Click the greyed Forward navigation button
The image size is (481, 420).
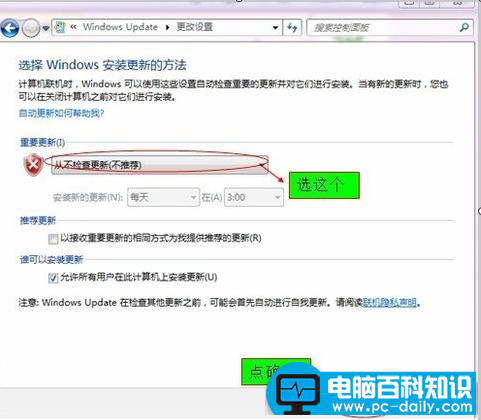(31, 28)
